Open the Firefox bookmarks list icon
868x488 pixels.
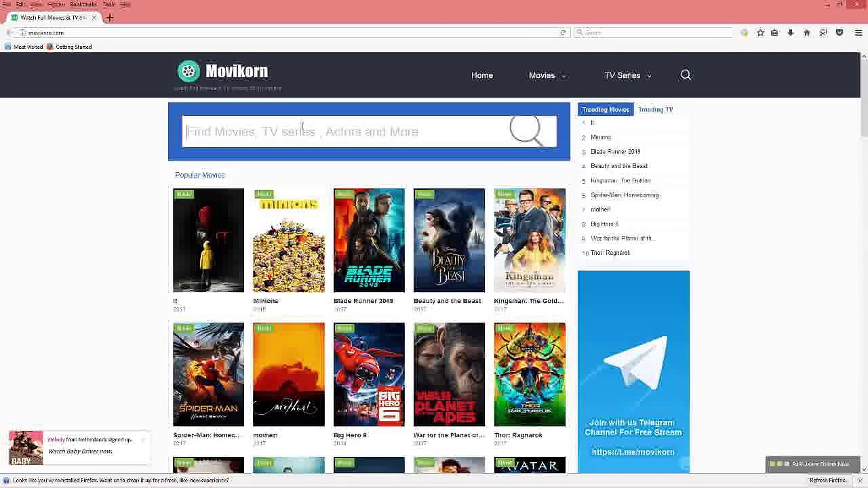[x=774, y=33]
